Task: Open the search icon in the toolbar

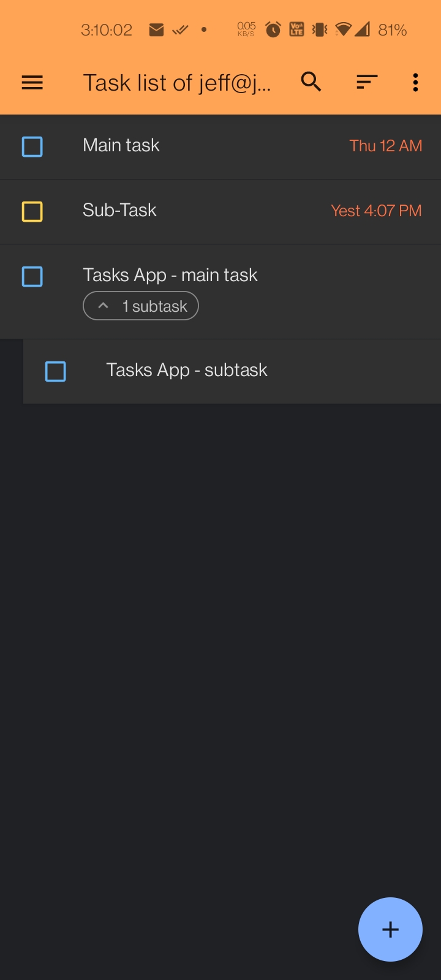Action: pos(311,81)
